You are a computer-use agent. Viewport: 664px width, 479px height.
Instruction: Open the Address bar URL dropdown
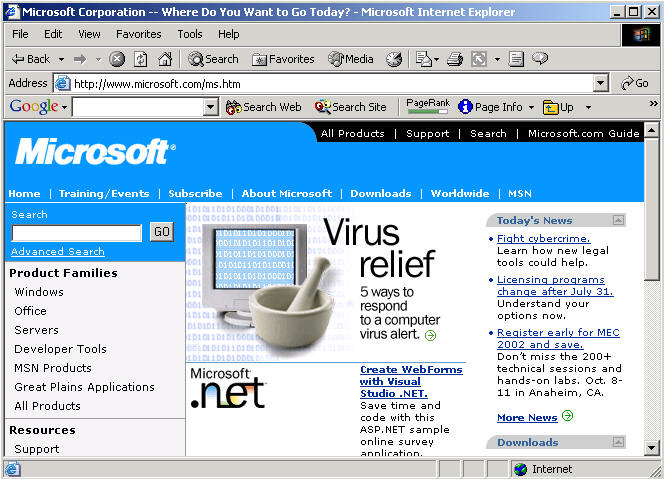[x=600, y=83]
